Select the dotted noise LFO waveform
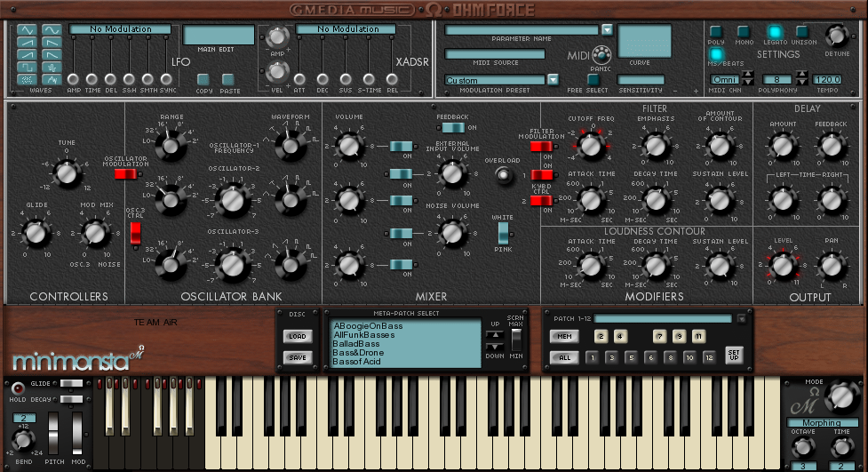 (27, 79)
